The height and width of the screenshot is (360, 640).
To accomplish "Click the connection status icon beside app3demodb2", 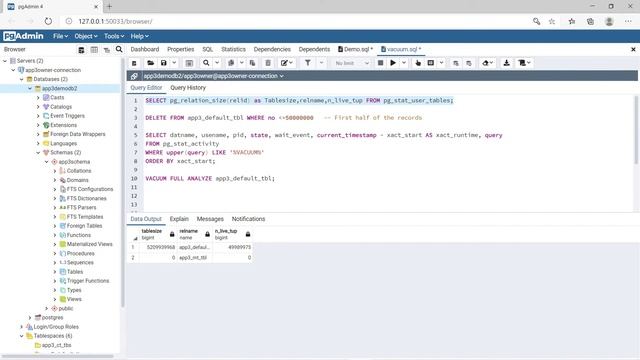I will (134, 76).
